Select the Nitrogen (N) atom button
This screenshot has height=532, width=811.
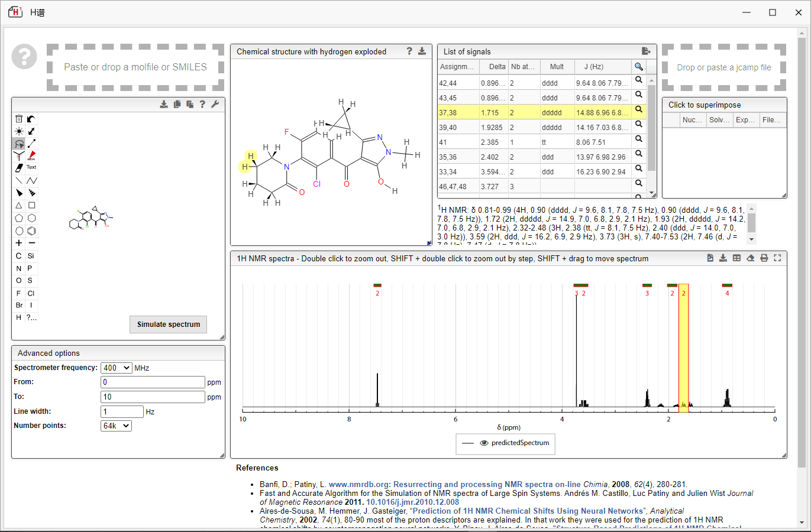click(x=19, y=268)
